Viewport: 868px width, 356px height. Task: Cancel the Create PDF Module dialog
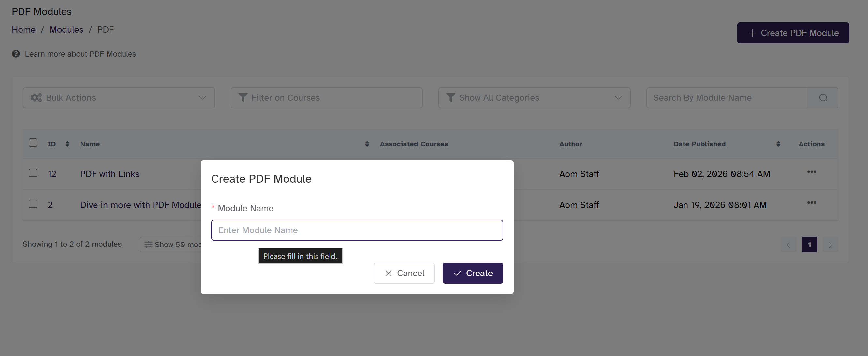(404, 273)
